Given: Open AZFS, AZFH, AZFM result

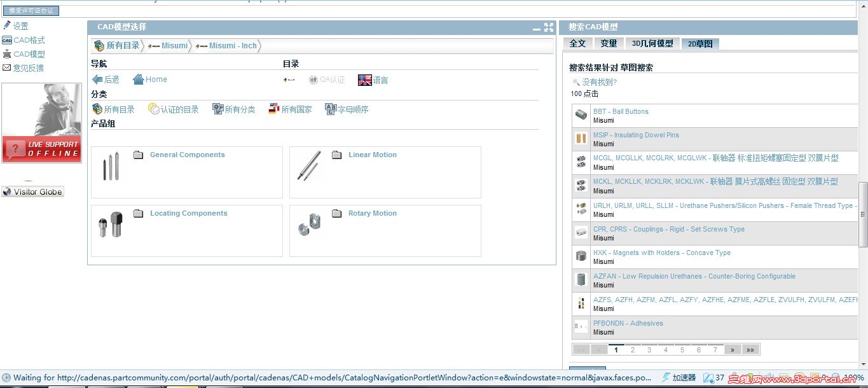Looking at the screenshot, I should coord(725,300).
